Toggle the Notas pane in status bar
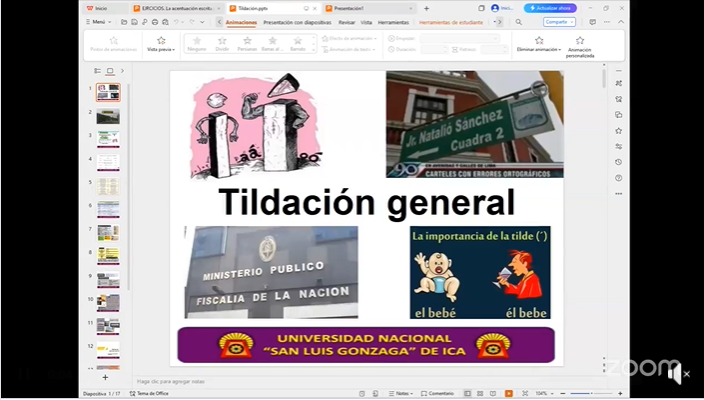704x400 pixels. [x=400, y=393]
